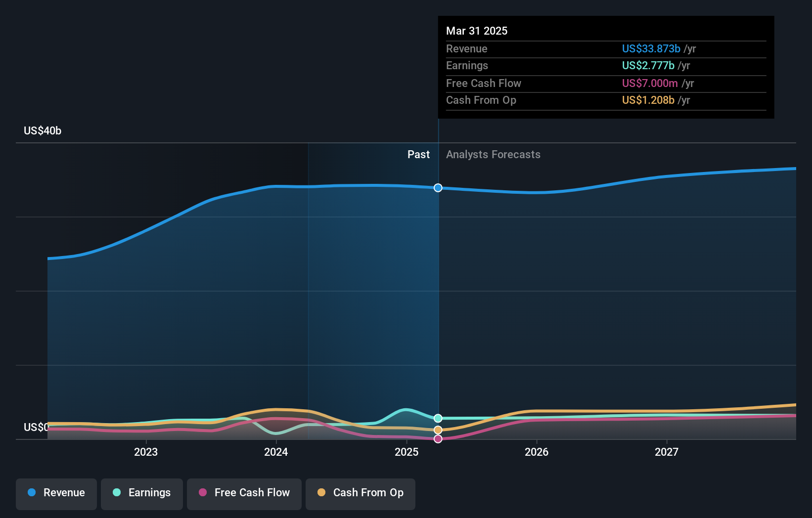Click the US$0 y-axis label
Screen dimensions: 812x518
pyautogui.click(x=37, y=427)
